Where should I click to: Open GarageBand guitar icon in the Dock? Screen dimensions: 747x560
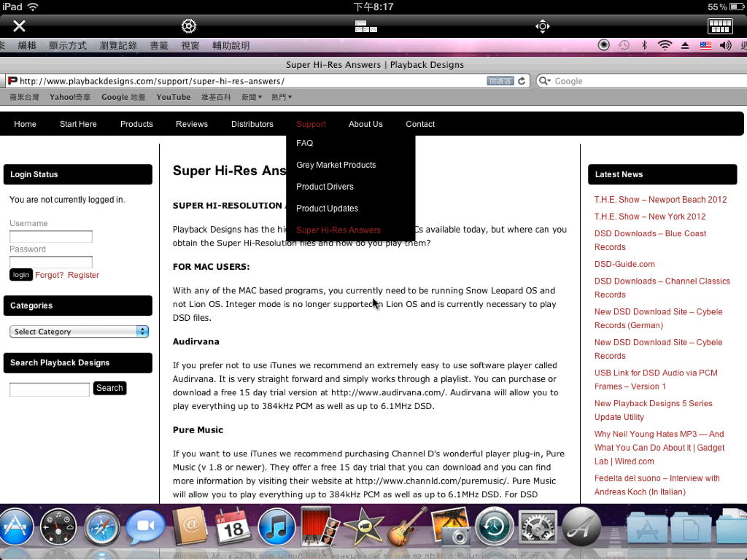point(406,526)
